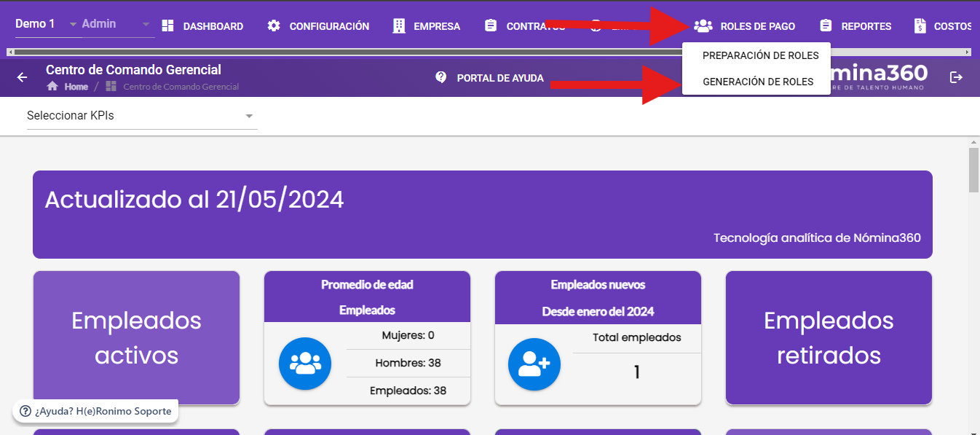This screenshot has width=980, height=435.
Task: Click the Home house icon in breadcrumb
Action: (52, 86)
